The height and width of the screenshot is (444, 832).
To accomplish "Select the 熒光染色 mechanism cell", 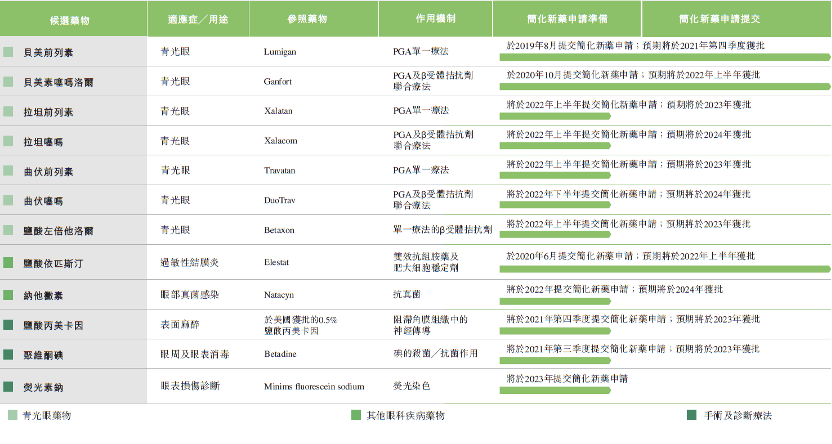I will tap(411, 386).
